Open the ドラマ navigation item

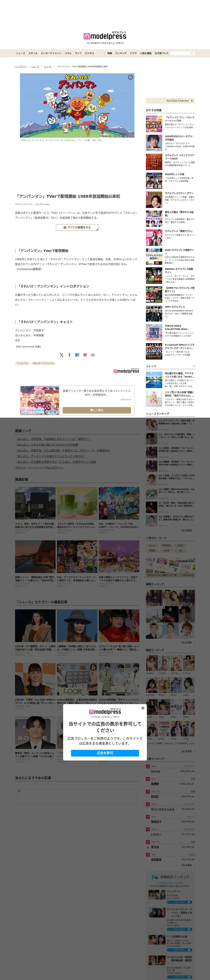point(133,53)
